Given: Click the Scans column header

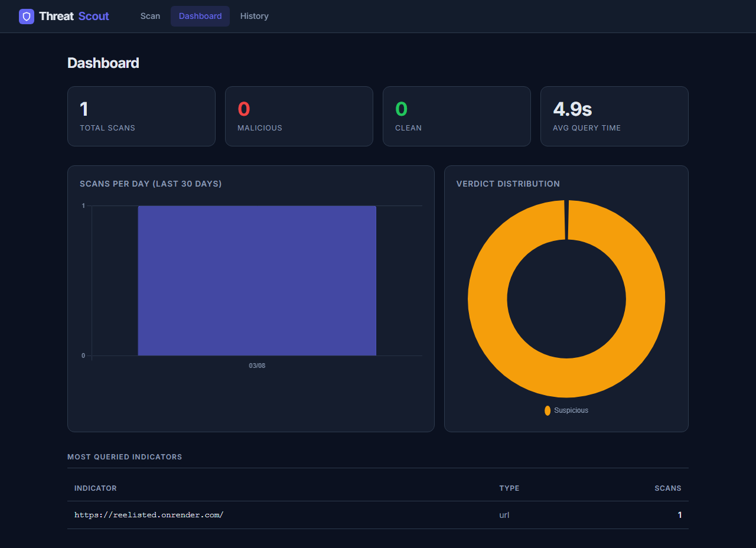Looking at the screenshot, I should pyautogui.click(x=668, y=488).
